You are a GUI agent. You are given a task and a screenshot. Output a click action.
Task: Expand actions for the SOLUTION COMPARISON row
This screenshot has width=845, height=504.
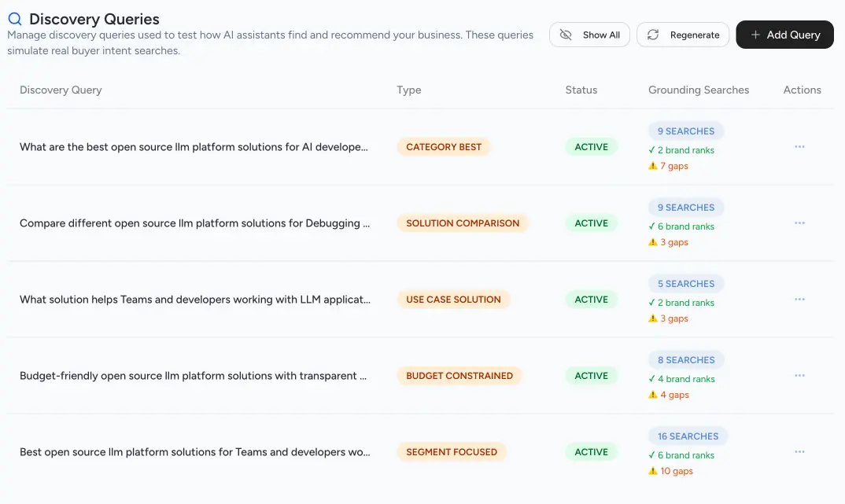[x=799, y=223]
